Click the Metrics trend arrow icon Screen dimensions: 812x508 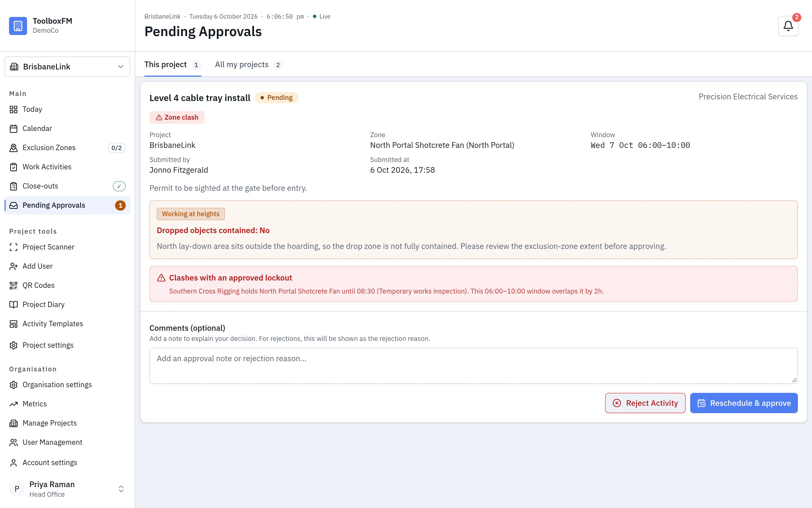14,404
